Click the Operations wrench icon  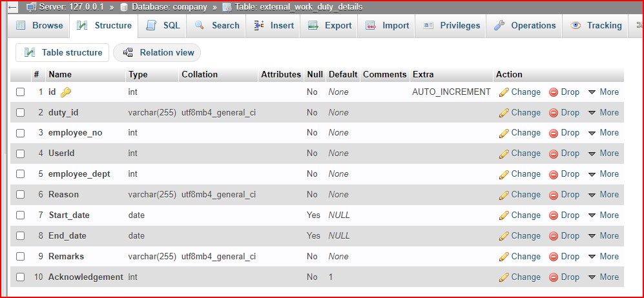pos(499,25)
